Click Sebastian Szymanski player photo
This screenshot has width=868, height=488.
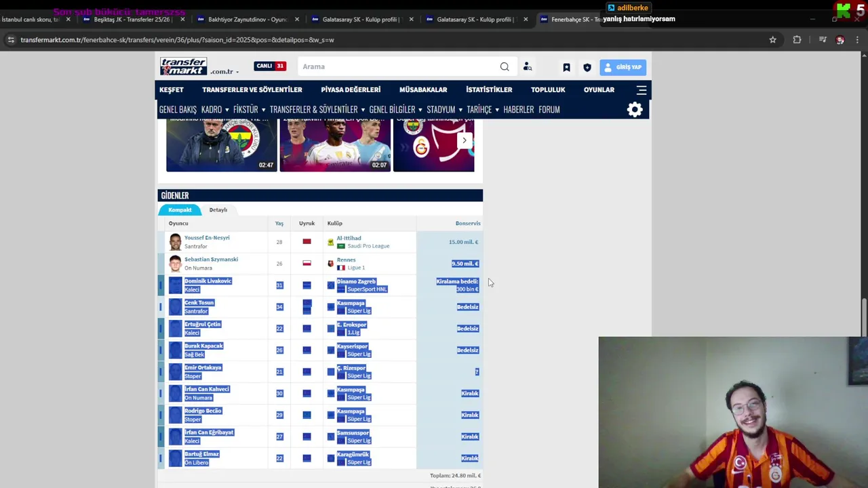pyautogui.click(x=176, y=264)
